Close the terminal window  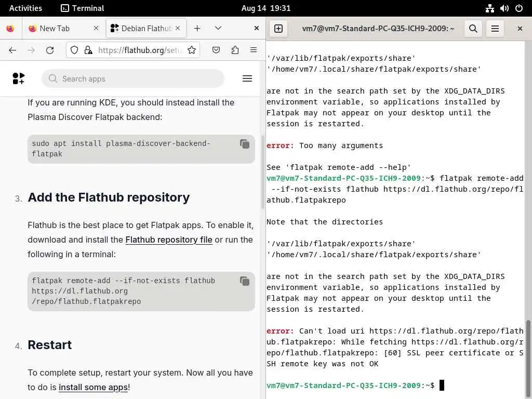click(520, 29)
